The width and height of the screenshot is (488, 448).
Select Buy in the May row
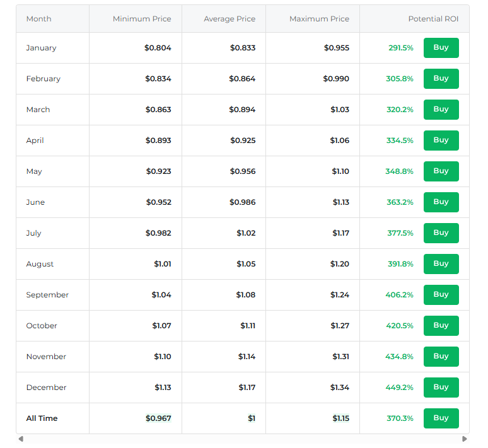pyautogui.click(x=441, y=171)
